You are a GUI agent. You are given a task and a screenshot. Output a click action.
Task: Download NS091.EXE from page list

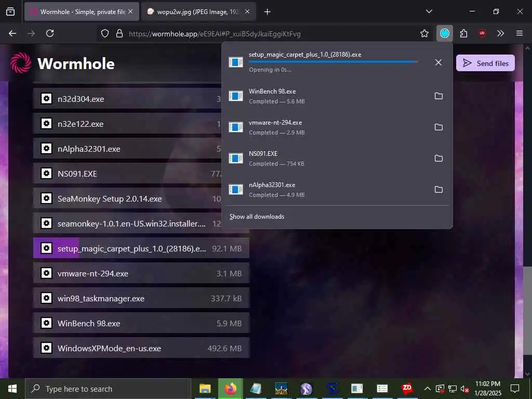point(127,174)
